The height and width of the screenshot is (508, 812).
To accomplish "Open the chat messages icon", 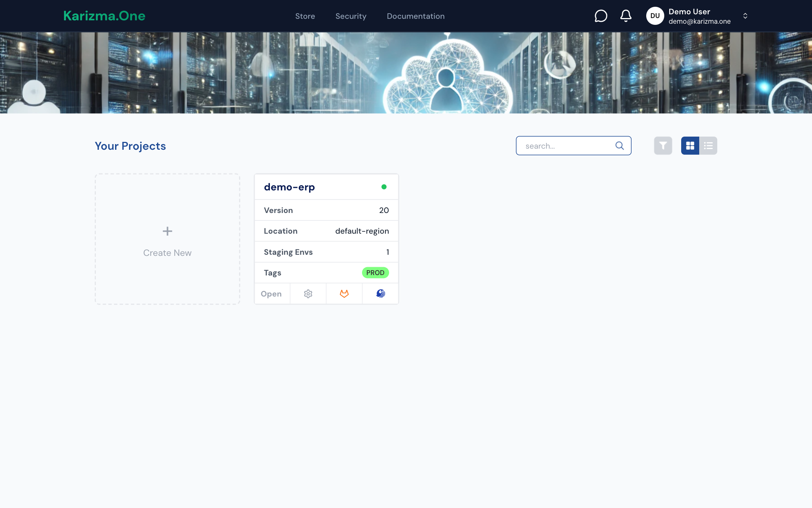I will [601, 16].
